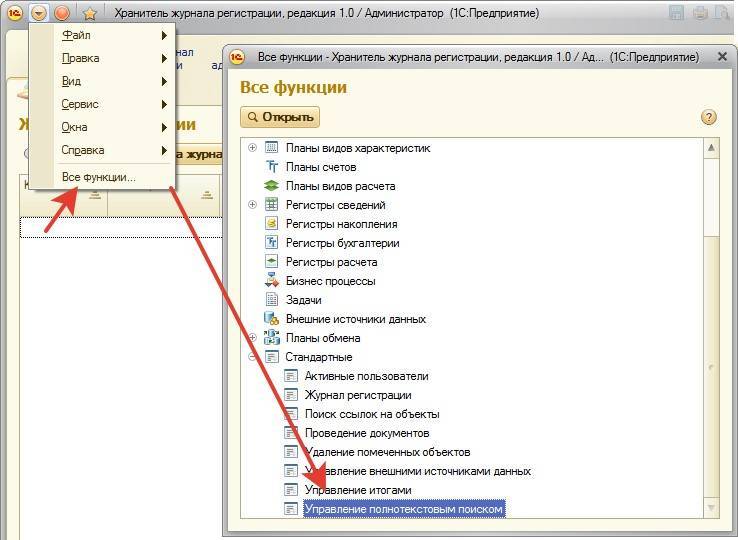Click the print icon in title bar

(x=700, y=13)
